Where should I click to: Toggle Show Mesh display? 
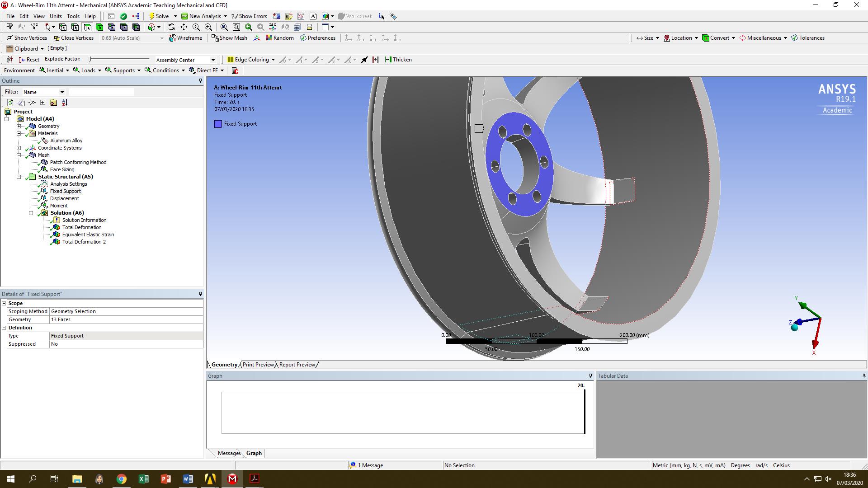click(x=229, y=38)
